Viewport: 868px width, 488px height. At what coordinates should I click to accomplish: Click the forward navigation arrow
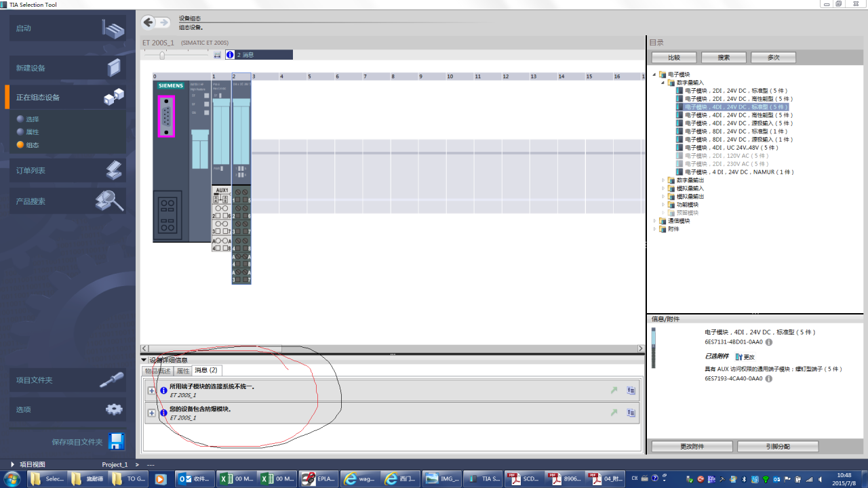163,22
